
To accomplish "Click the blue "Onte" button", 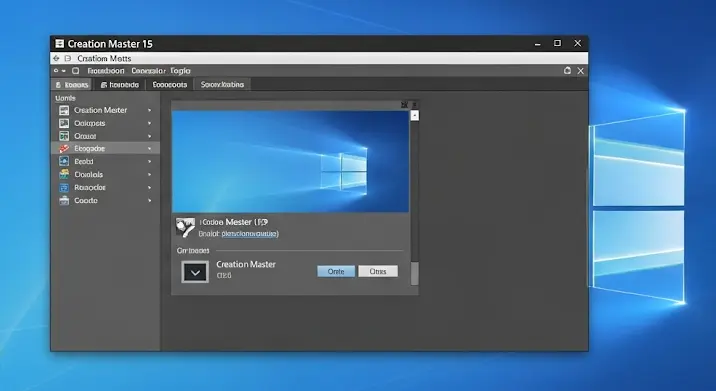I will pos(336,271).
